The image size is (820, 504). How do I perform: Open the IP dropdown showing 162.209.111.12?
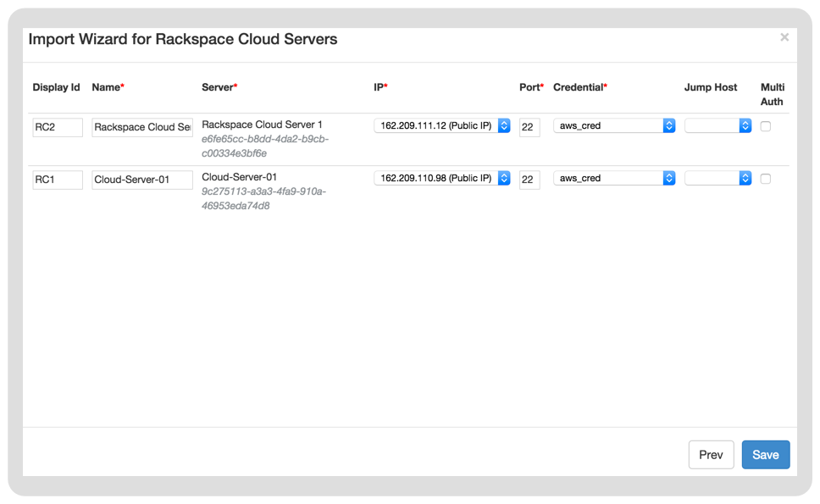442,126
